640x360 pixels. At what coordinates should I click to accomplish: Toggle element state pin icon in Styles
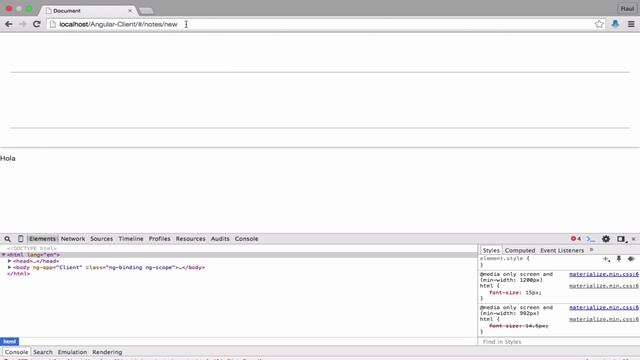pos(619,259)
